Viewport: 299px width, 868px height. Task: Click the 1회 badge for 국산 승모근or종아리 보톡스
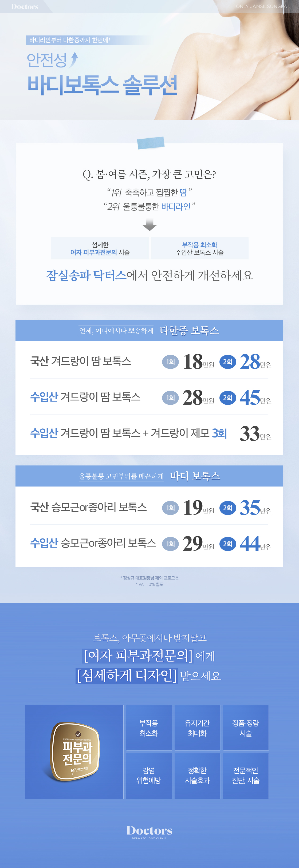coord(170,508)
